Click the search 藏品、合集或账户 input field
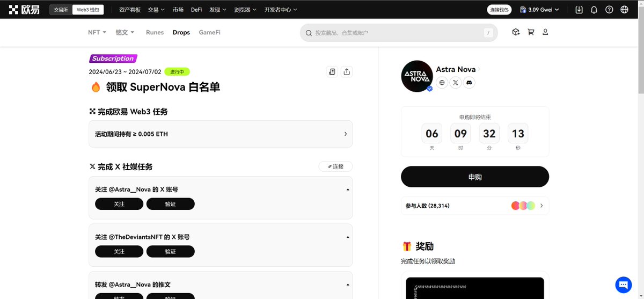 399,33
